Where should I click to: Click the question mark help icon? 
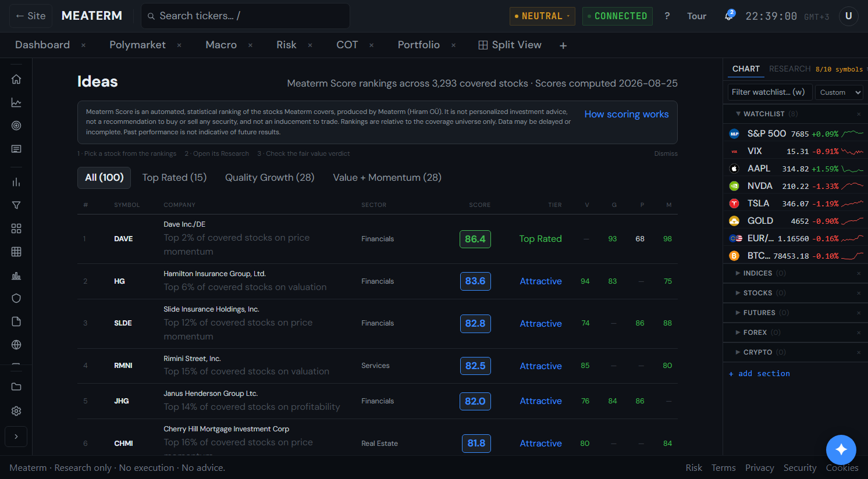(667, 16)
